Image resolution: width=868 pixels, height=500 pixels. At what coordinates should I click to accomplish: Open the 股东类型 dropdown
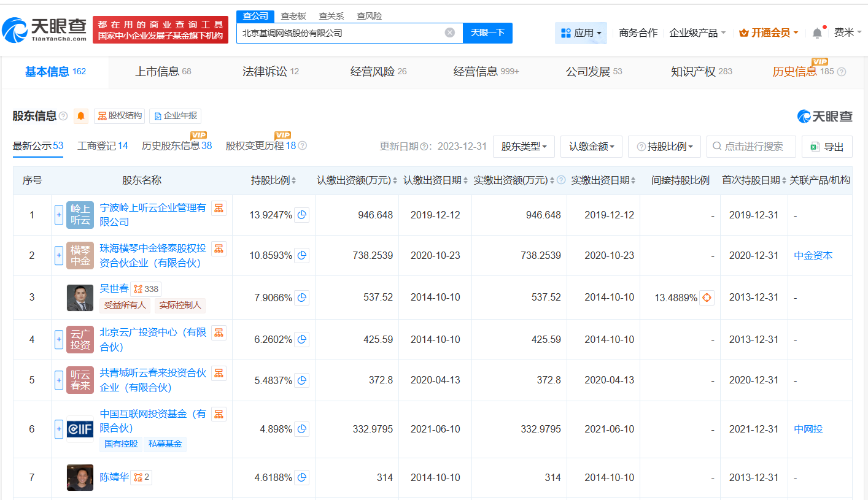524,146
